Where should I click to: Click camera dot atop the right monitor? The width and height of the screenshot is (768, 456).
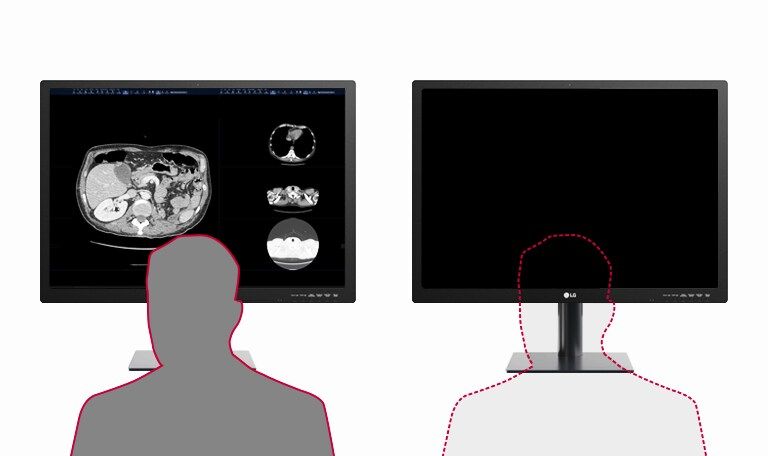[570, 84]
